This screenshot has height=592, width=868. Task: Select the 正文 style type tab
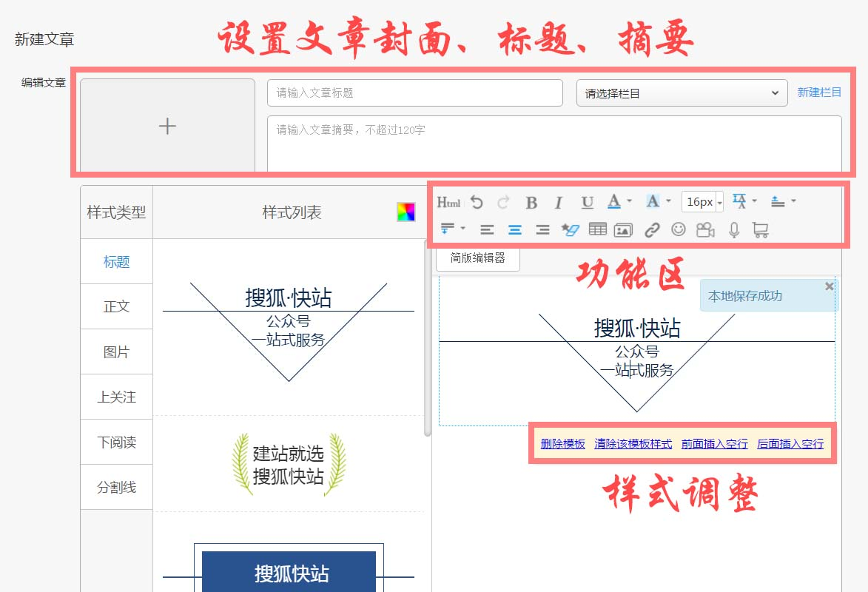116,306
